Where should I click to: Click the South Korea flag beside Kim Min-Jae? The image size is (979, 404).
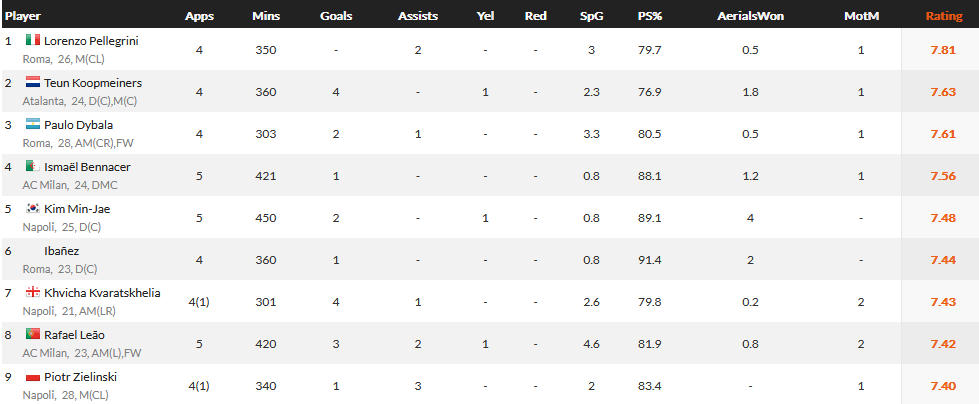(x=33, y=208)
